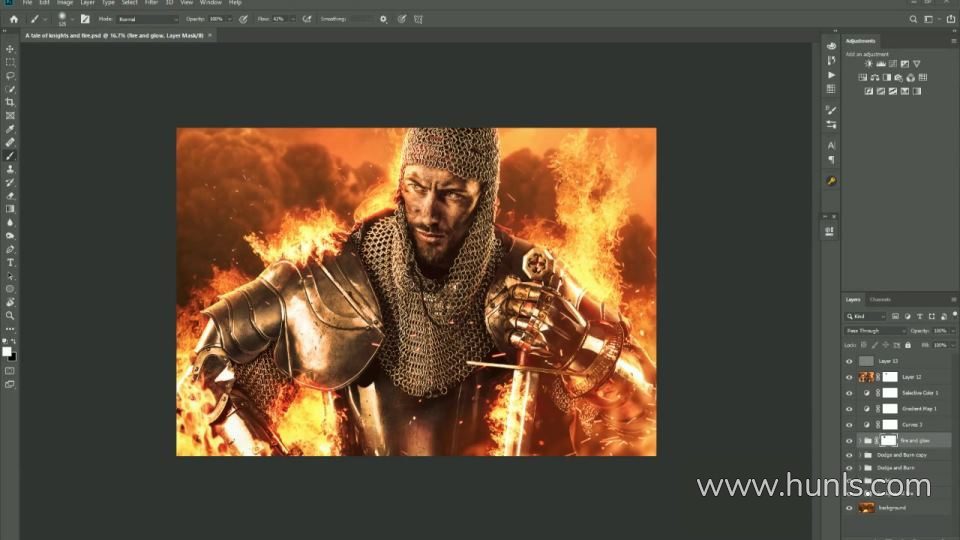Expand the Dodge and Burn copy group

point(859,456)
